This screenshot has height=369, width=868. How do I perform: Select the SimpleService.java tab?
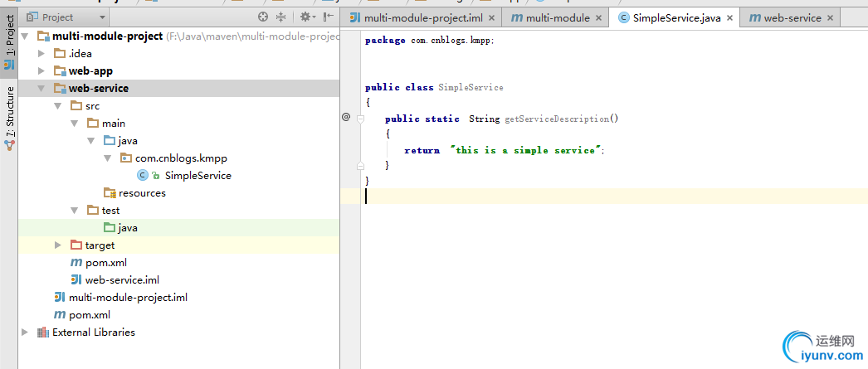click(676, 17)
